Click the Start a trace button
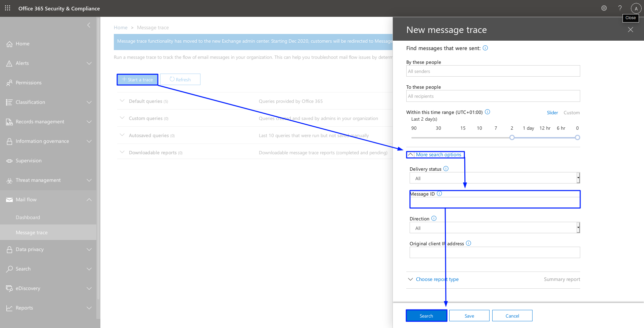The width and height of the screenshot is (644, 328). click(x=137, y=80)
